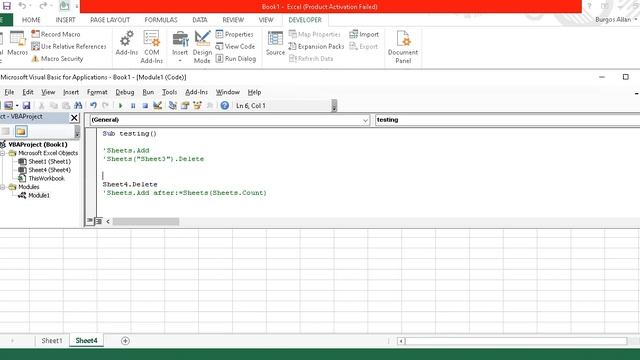Click the VBA toolbar Save icon
Image resolution: width=640 pixels, height=360 pixels.
coord(27,106)
